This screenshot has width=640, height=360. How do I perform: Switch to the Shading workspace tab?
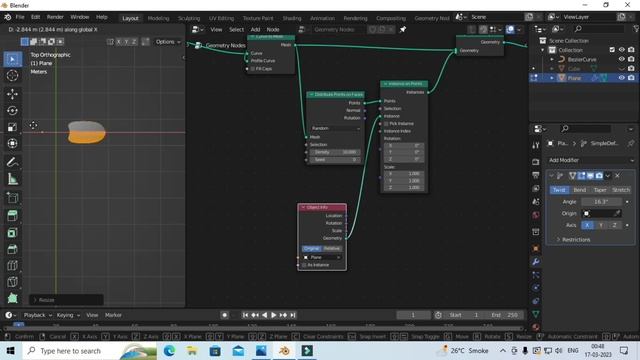tap(292, 18)
